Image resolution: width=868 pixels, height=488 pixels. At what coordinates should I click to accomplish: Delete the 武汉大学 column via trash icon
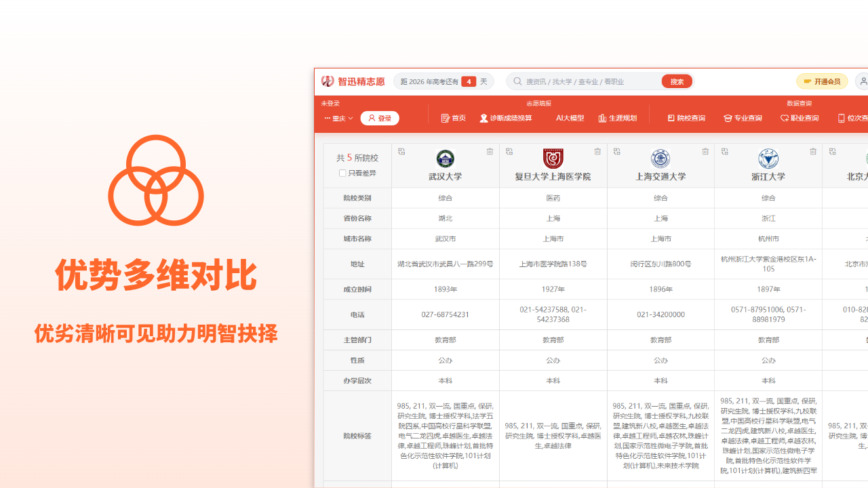pyautogui.click(x=490, y=152)
